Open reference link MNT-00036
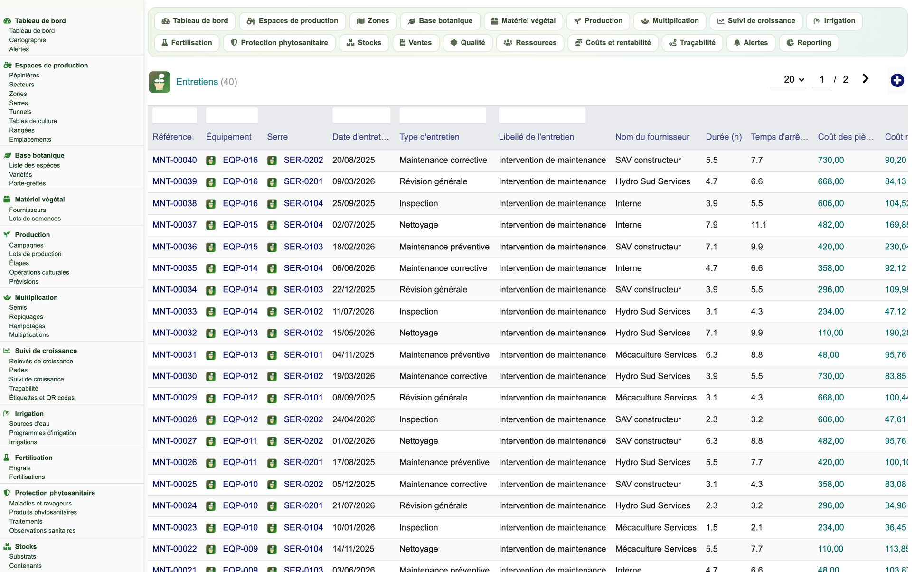Screen dimensions: 924x572 click(x=174, y=247)
